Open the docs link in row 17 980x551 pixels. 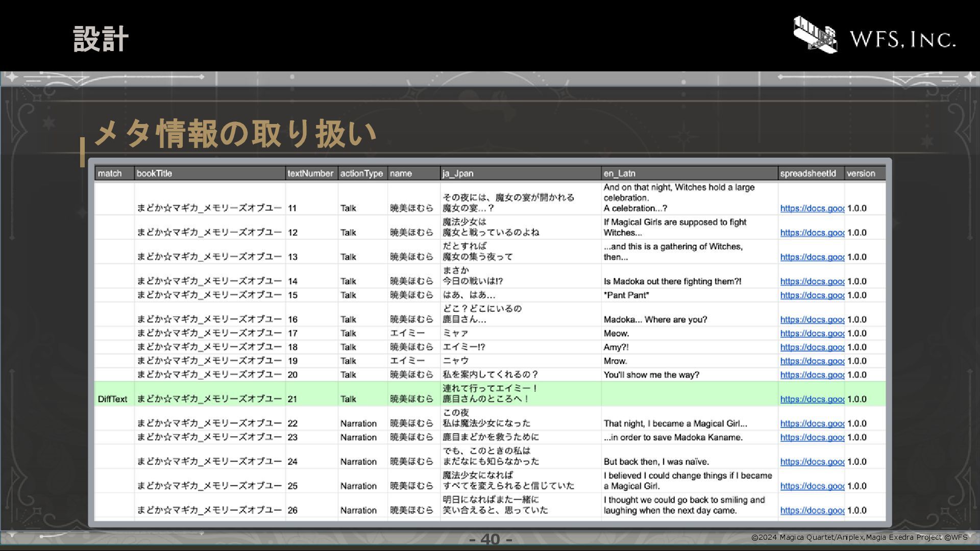click(812, 334)
